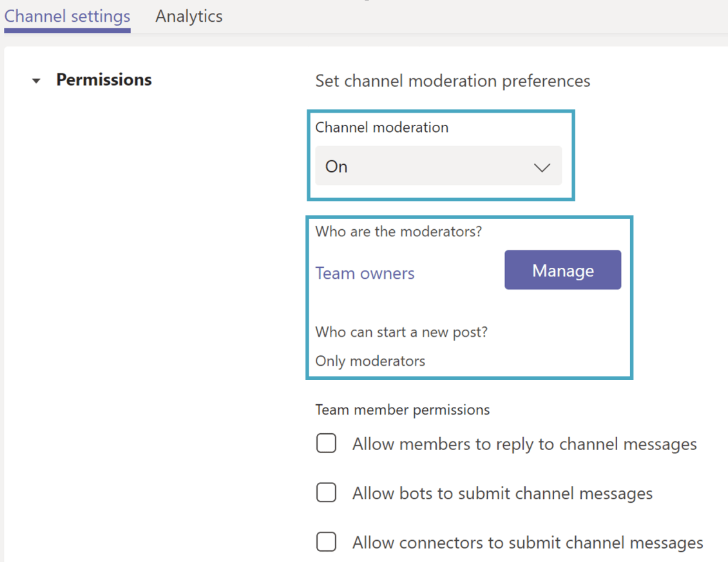Click the 'Team member permissions' heading
Viewport: 728px width, 562px height.
click(x=403, y=410)
